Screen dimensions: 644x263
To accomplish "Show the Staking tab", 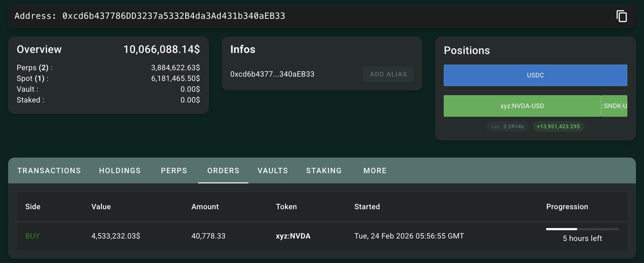I will click(x=324, y=171).
